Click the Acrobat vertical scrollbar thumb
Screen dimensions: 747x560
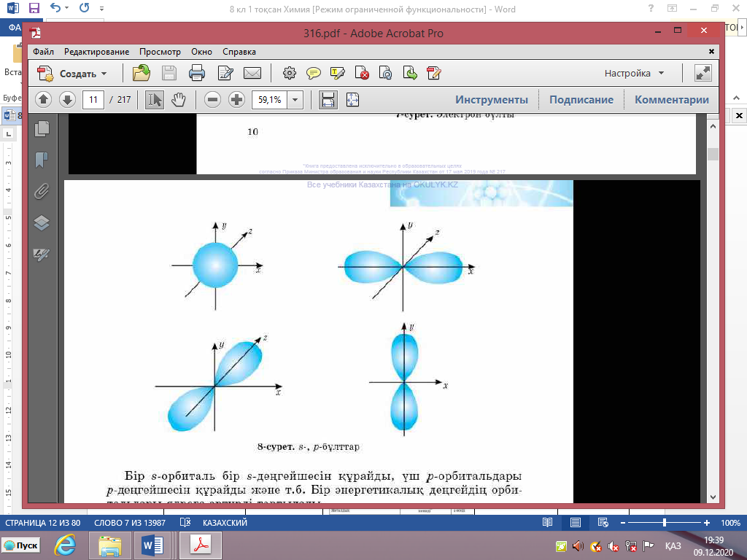coord(713,154)
